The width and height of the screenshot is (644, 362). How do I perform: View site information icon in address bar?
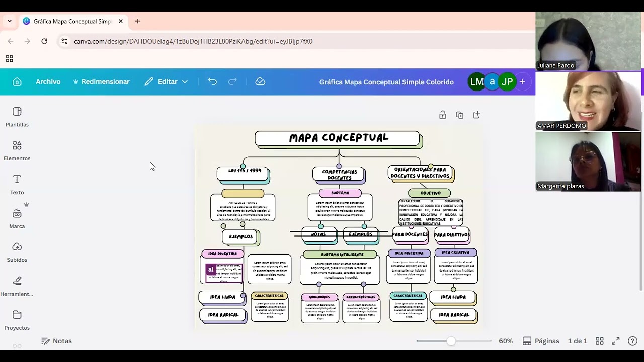point(64,41)
